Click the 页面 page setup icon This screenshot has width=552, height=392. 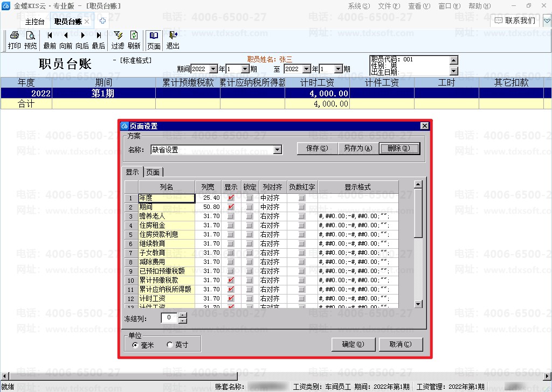154,40
